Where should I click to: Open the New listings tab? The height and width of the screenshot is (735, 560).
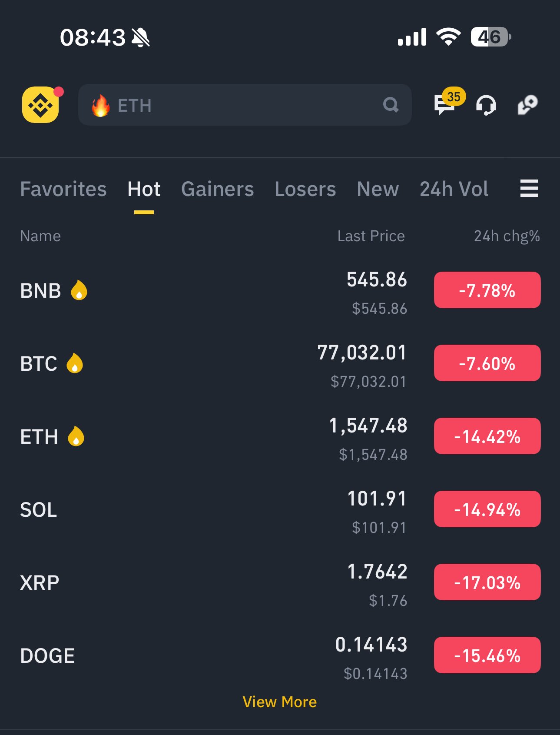(x=378, y=190)
